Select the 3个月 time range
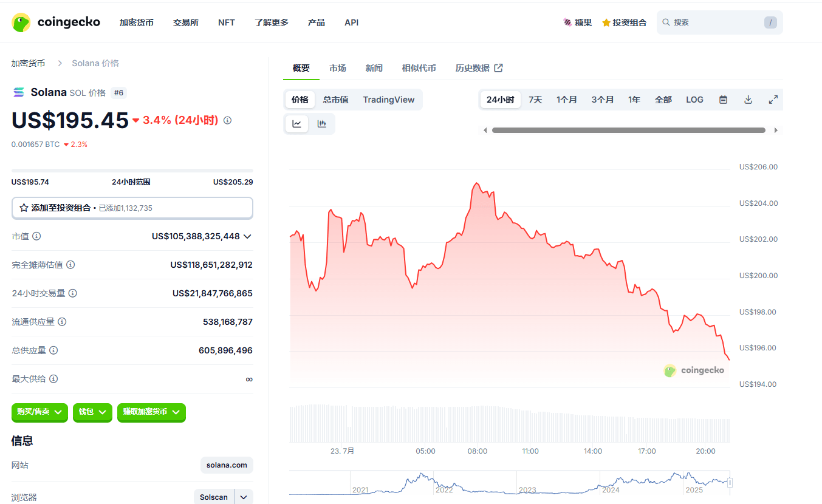The width and height of the screenshot is (822, 504). [x=603, y=100]
